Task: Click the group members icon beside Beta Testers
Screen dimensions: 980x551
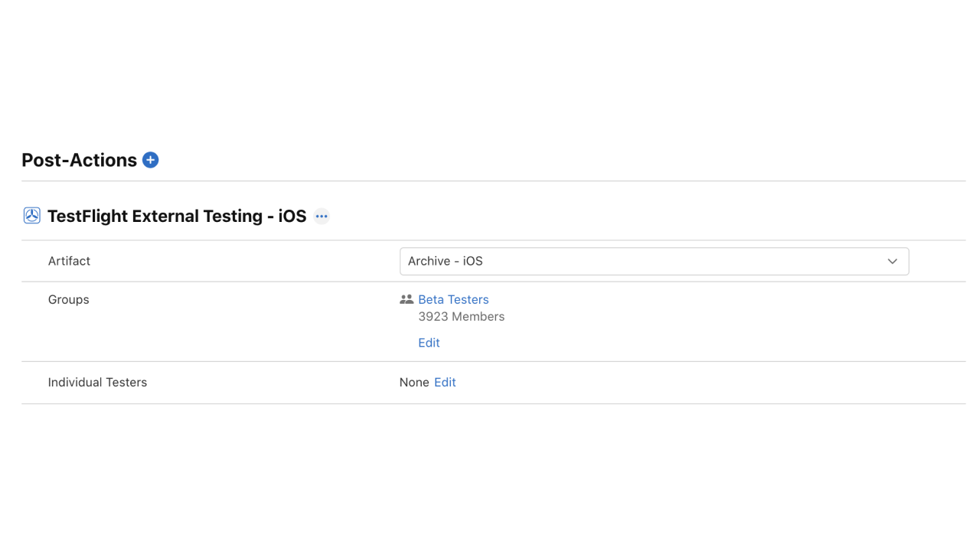Action: (x=407, y=299)
